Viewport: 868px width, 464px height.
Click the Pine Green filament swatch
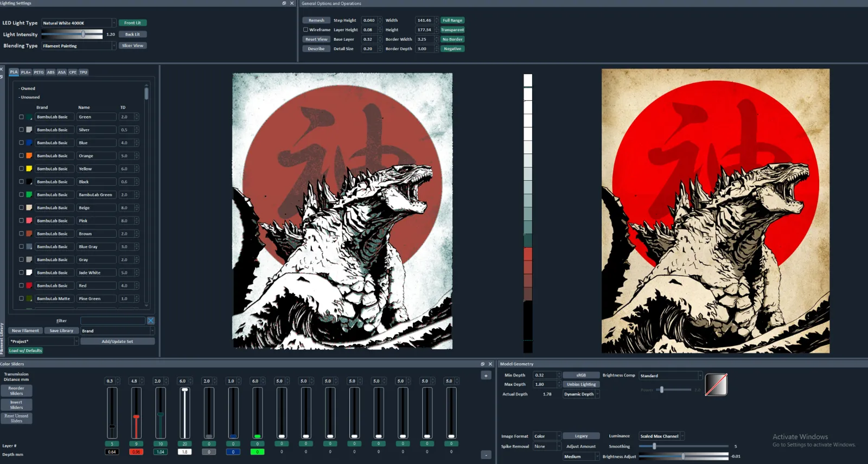[x=29, y=298]
